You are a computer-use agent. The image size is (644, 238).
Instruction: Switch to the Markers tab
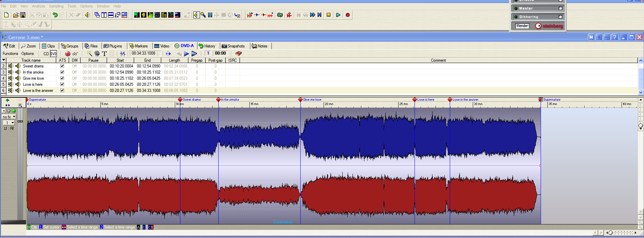[x=138, y=46]
